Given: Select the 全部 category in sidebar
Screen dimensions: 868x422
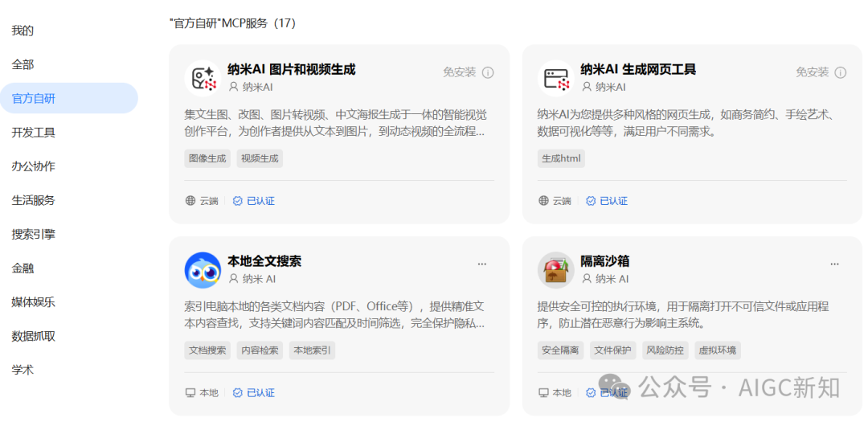Looking at the screenshot, I should pos(23,65).
